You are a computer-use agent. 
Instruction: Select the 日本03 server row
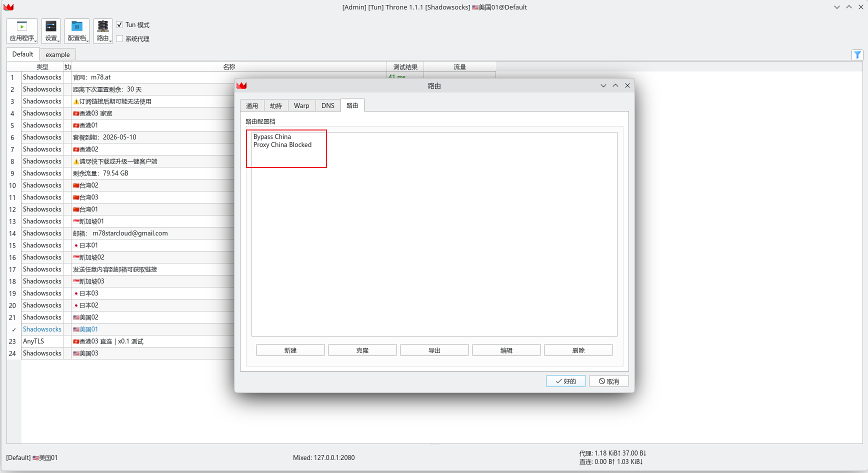point(127,293)
